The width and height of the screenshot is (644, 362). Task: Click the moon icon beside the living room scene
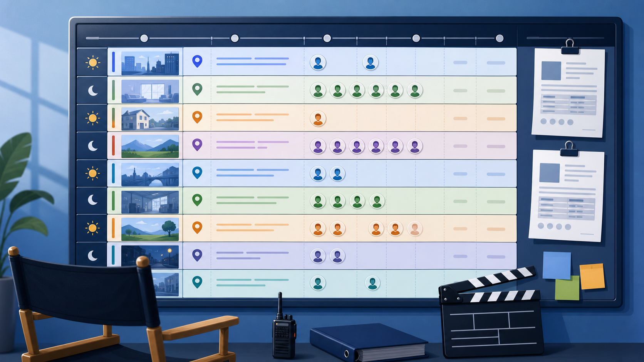coord(93,90)
